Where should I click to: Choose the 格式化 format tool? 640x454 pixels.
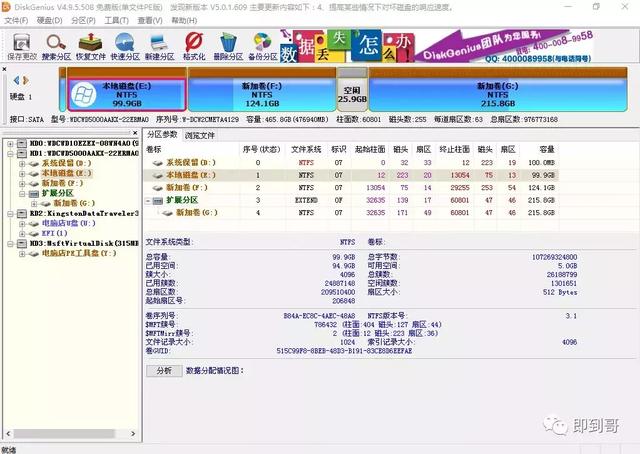click(194, 47)
